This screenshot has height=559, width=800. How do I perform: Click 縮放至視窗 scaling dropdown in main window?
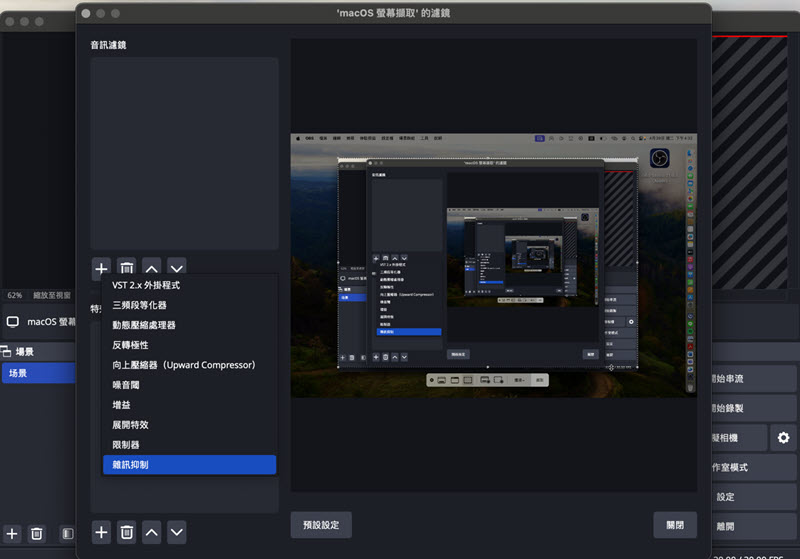(x=52, y=295)
